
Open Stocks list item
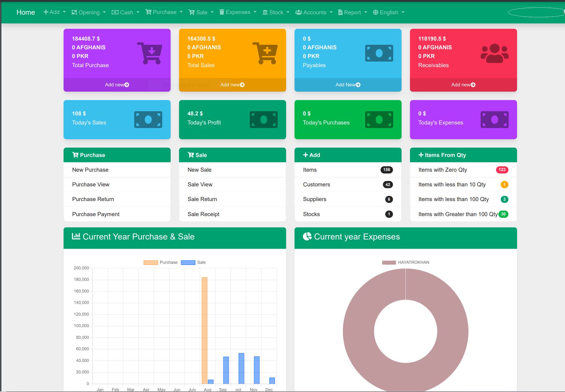click(x=348, y=214)
